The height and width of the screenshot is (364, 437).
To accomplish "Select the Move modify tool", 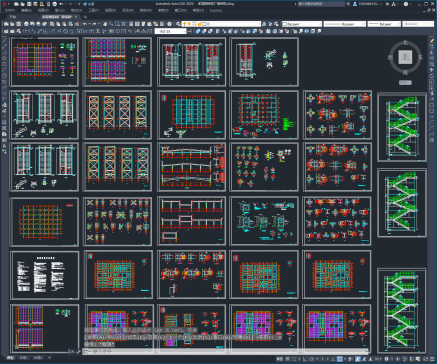I will coord(432,70).
